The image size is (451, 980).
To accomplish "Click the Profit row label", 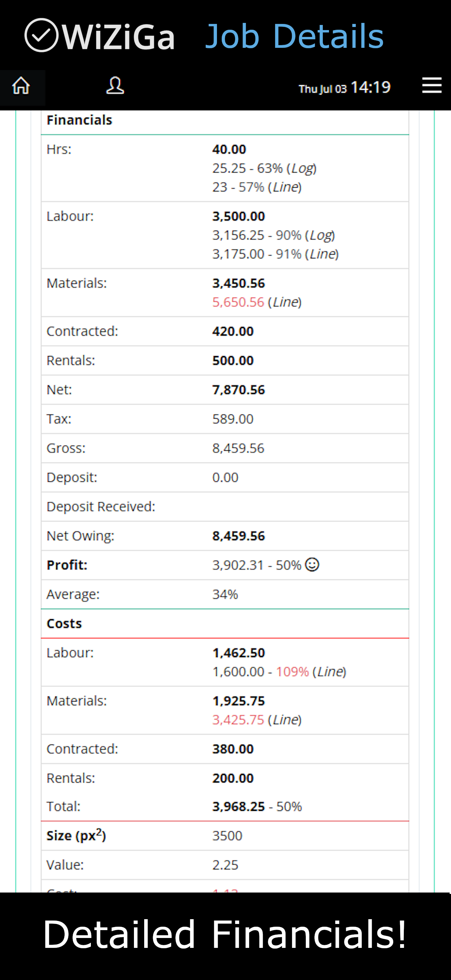I will coord(67,565).
